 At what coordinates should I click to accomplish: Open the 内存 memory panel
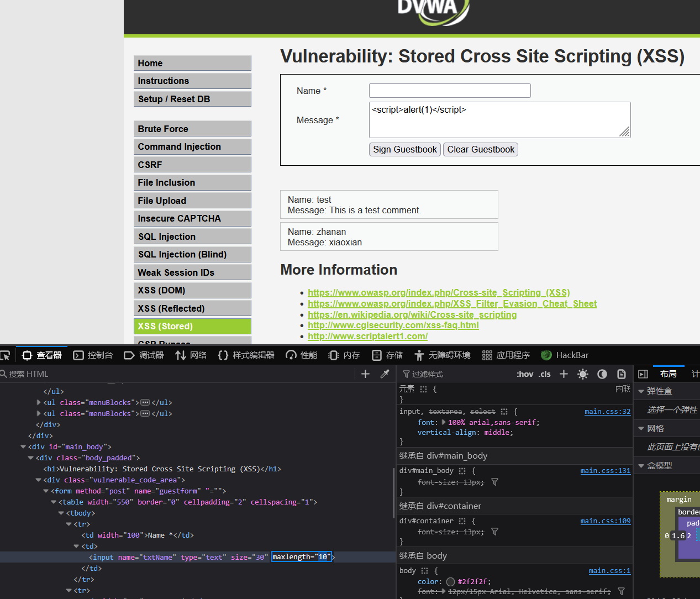[344, 355]
